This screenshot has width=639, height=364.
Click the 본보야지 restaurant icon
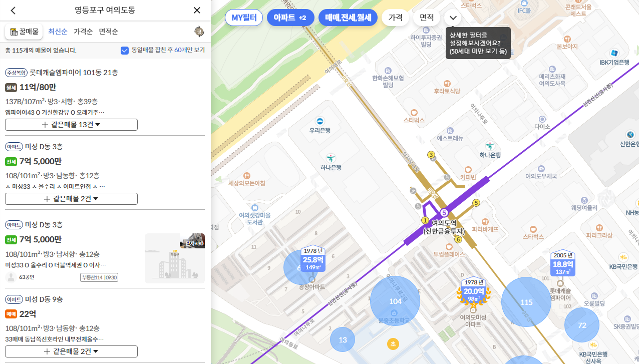click(x=567, y=38)
